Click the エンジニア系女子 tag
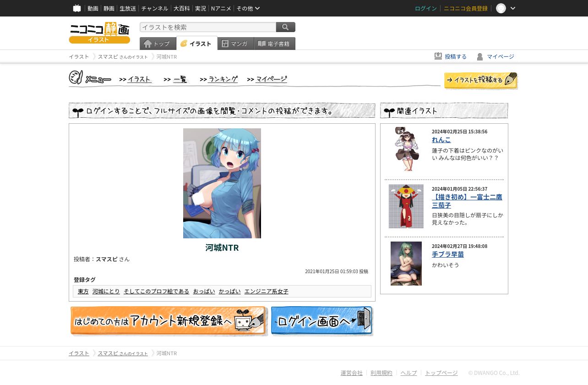 point(267,291)
